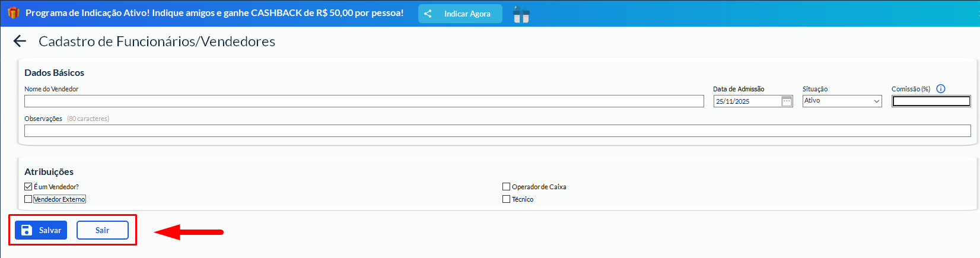980x258 pixels.
Task: Click the floppy disk icon on Salvar
Action: click(x=27, y=230)
